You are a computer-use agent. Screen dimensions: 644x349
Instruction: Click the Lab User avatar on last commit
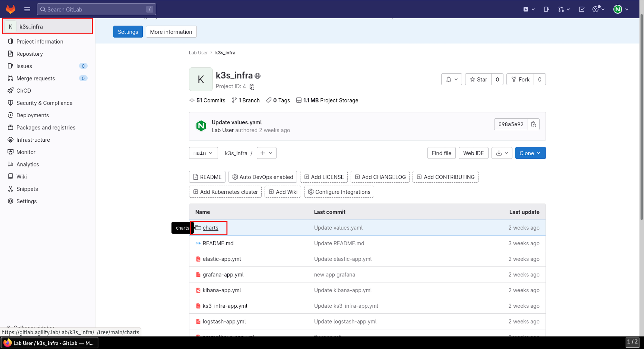point(201,126)
